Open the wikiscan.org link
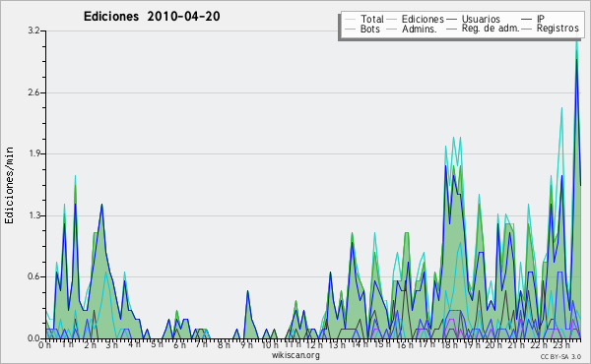This screenshot has width=591, height=364. click(x=295, y=355)
